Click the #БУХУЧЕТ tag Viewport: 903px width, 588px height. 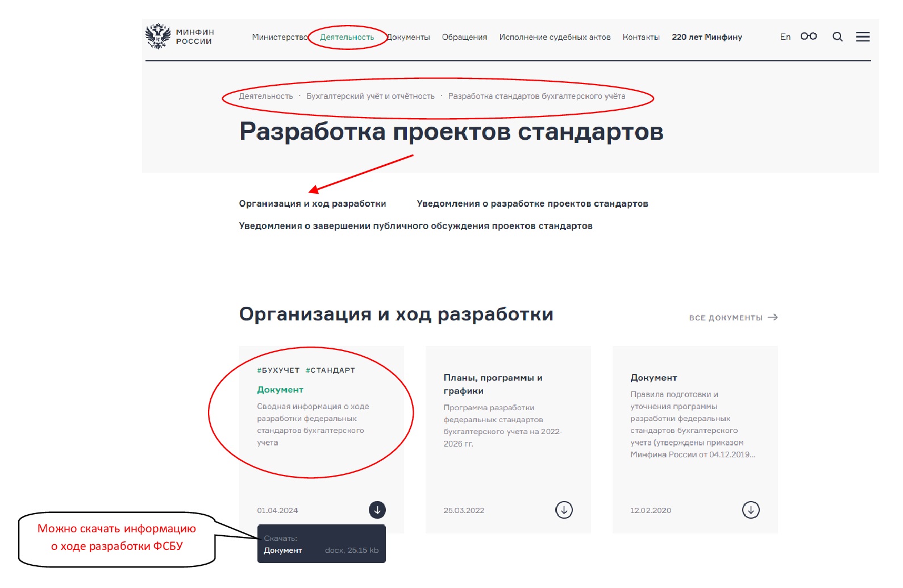pos(278,370)
